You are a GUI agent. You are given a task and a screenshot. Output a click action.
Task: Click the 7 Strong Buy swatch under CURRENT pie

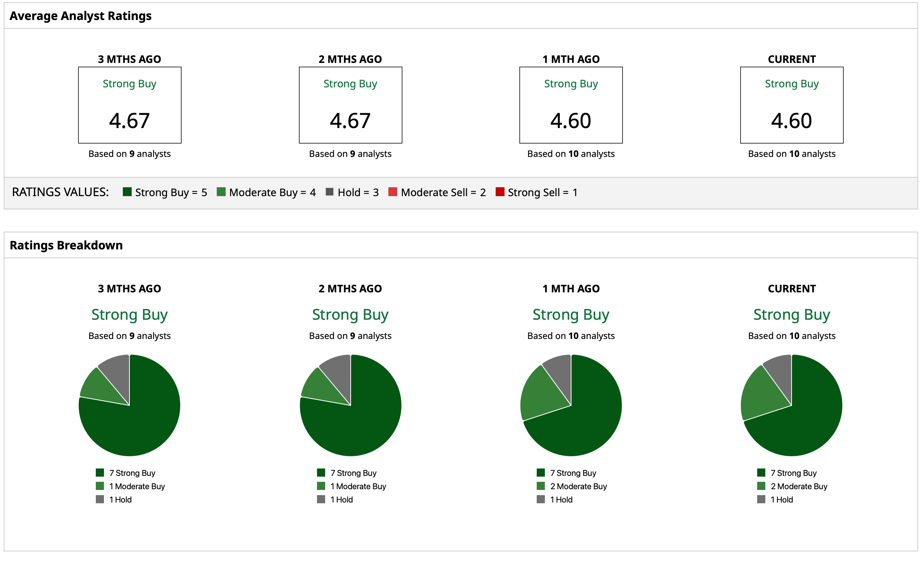(761, 473)
